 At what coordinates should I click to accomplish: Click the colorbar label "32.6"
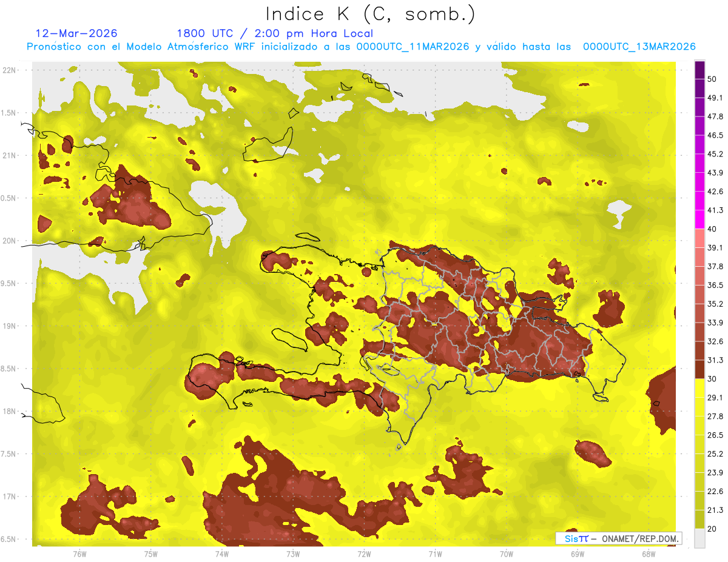[x=715, y=342]
